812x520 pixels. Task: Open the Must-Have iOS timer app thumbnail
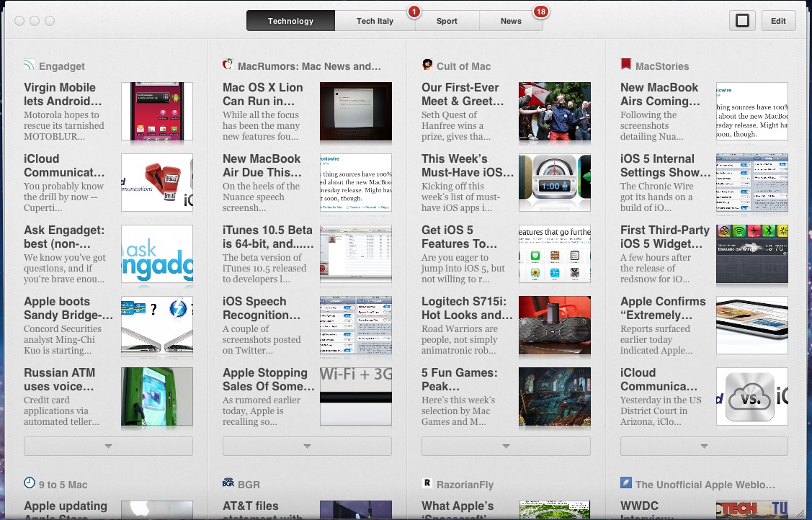coord(555,182)
